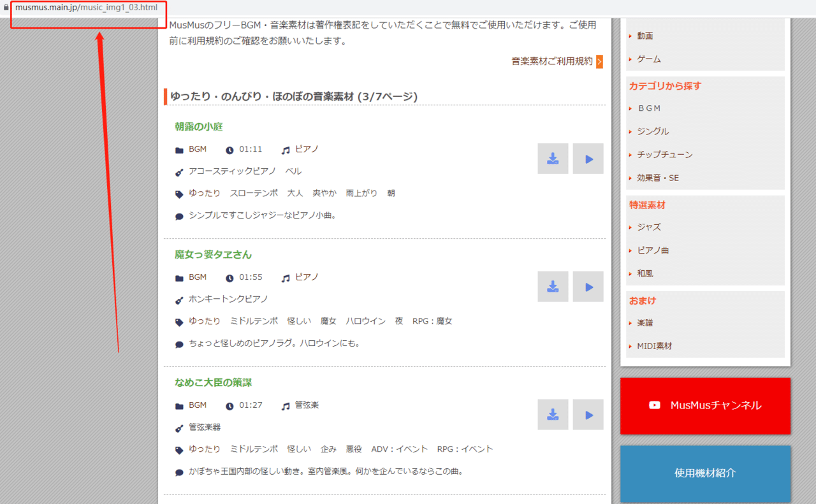Download the 朝露の小庭 track
Image resolution: width=816 pixels, height=504 pixels.
[x=552, y=158]
